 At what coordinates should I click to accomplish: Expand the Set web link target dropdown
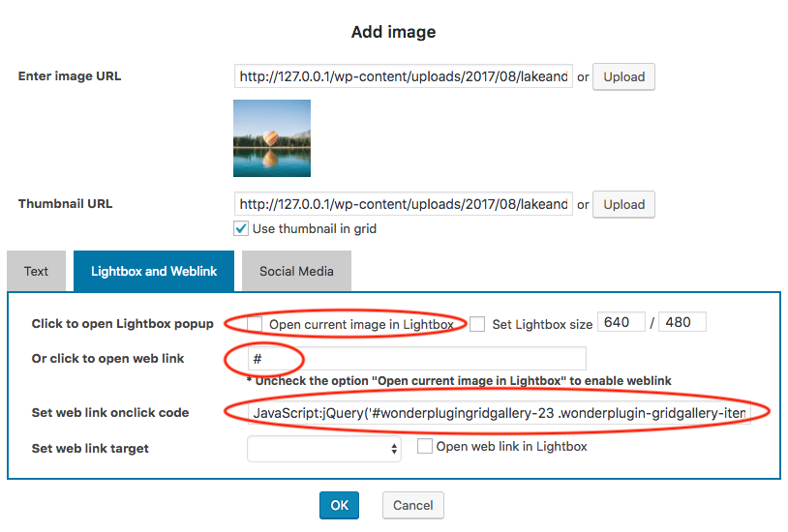pos(324,449)
